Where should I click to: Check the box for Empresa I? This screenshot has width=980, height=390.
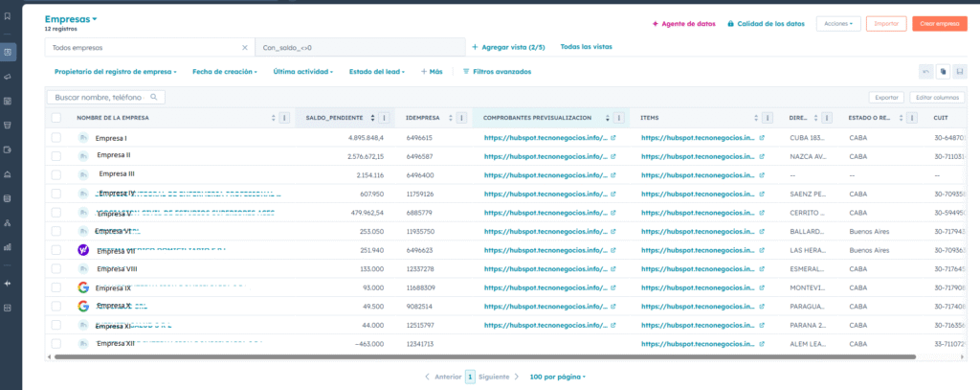point(56,138)
